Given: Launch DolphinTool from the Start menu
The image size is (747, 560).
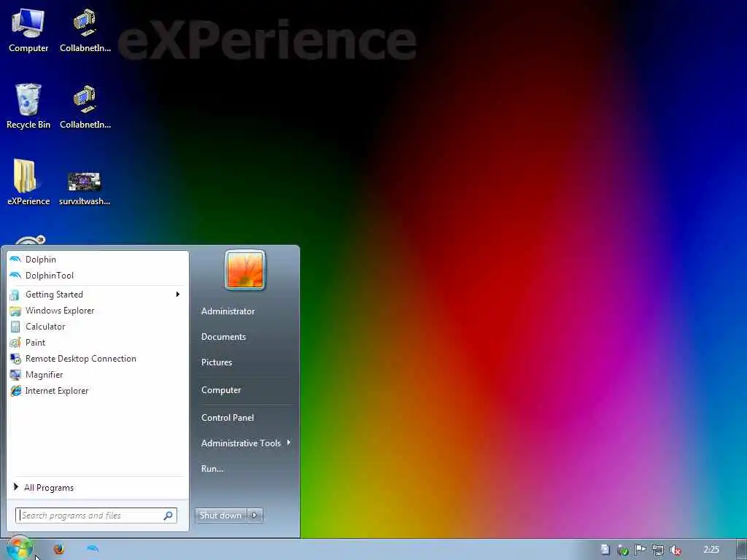Looking at the screenshot, I should click(97, 275).
